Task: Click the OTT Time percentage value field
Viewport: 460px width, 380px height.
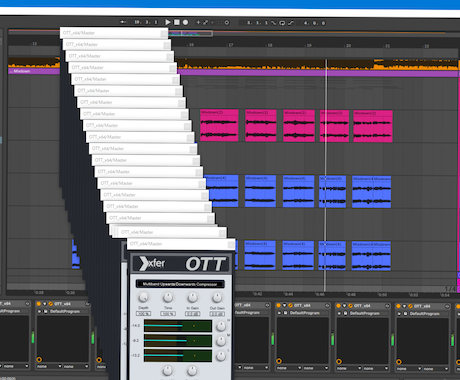Action: click(168, 314)
